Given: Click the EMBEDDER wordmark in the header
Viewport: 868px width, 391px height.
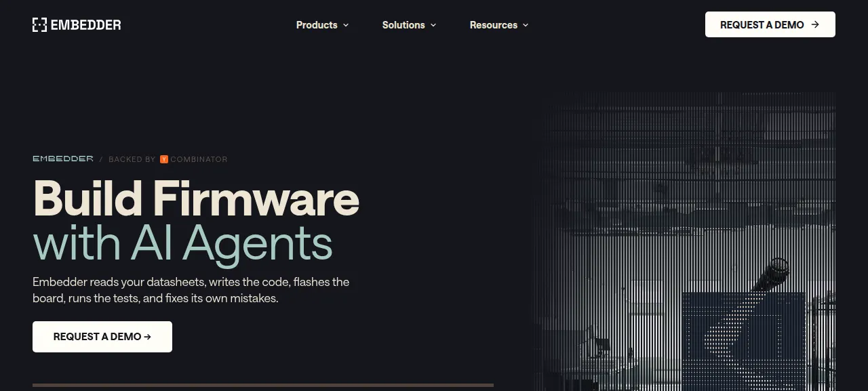Looking at the screenshot, I should [85, 25].
